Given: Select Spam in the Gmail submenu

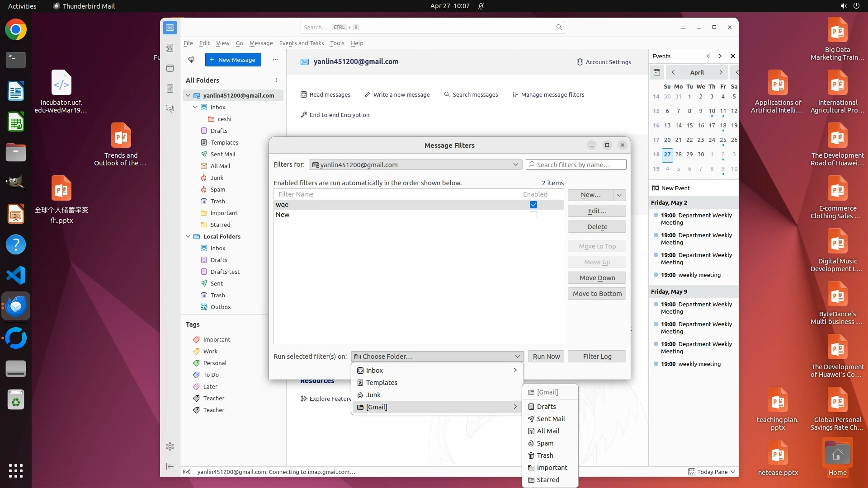Looking at the screenshot, I should click(x=545, y=443).
